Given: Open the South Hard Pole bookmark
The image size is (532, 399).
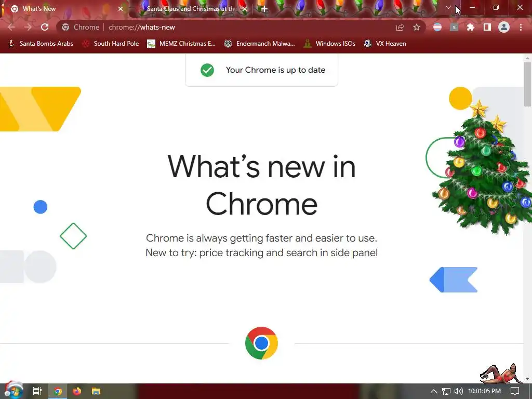Looking at the screenshot, I should [x=111, y=44].
